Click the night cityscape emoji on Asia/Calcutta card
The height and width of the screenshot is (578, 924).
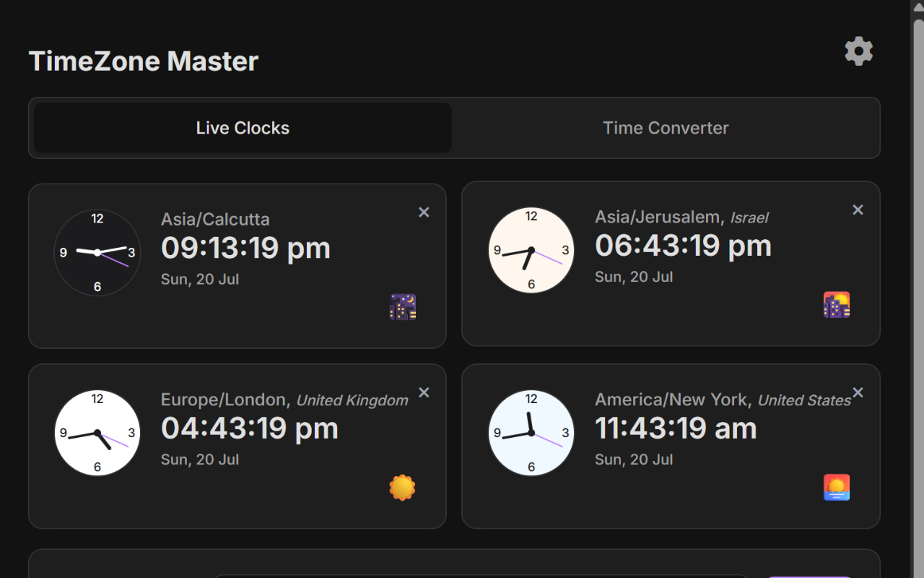point(402,306)
